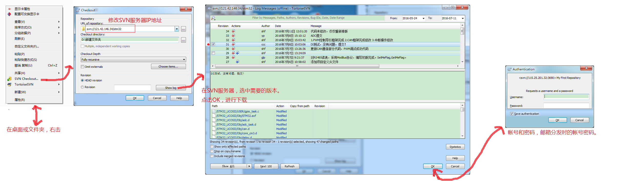This screenshot has width=644, height=181.
Task: Select the HEAD revision radio button
Action: 82,80
